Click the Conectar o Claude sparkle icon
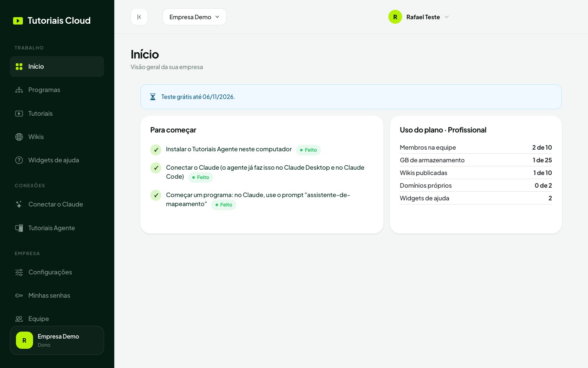 (x=19, y=204)
